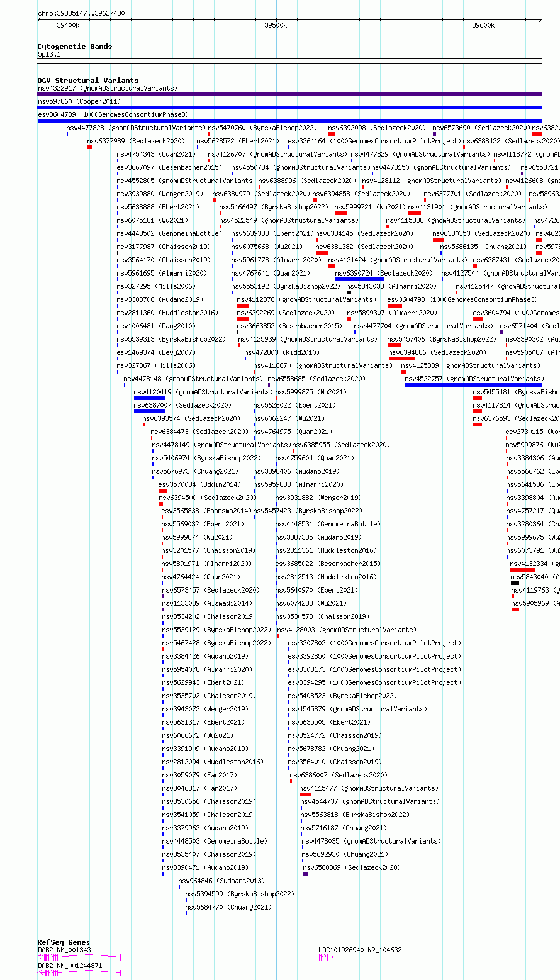Click LOC101926940 NR_104632 gene model
The width and height of the screenshot is (560, 980).
click(325, 957)
